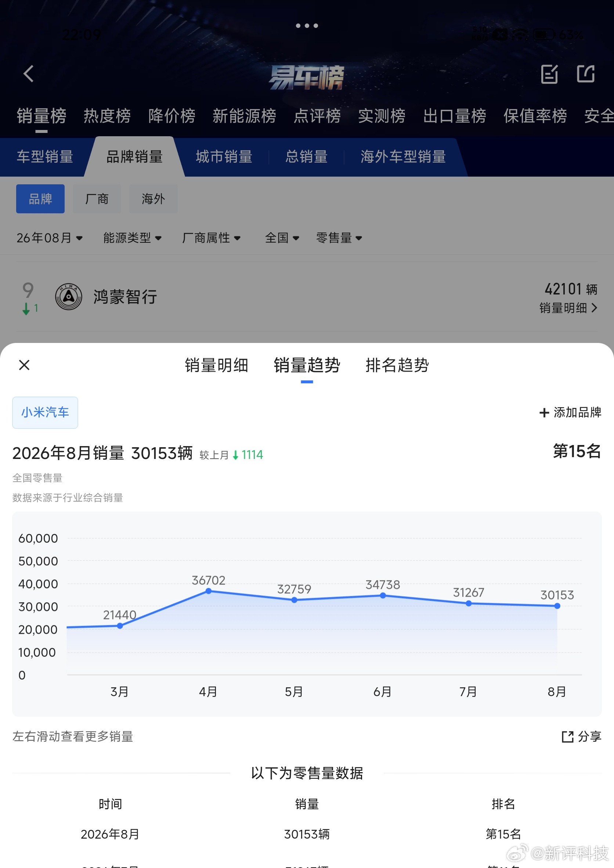This screenshot has width=614, height=868.
Task: Tap the back arrow icon
Action: click(29, 73)
